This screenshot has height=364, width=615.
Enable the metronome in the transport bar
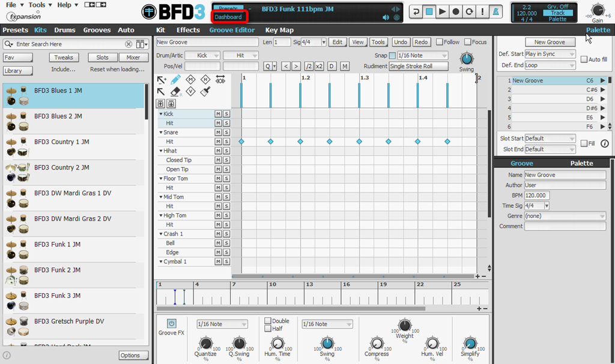tap(497, 11)
